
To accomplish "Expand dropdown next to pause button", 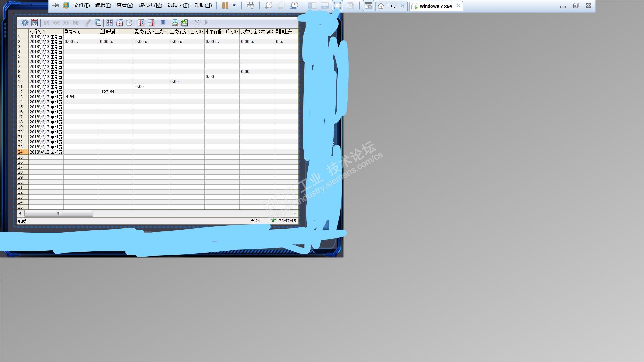I will pyautogui.click(x=234, y=6).
